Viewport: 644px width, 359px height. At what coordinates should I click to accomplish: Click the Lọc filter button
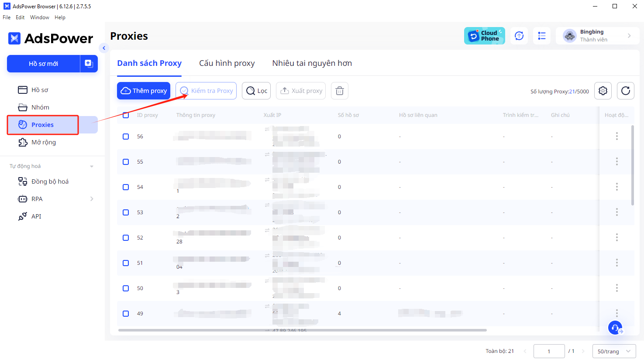point(256,91)
